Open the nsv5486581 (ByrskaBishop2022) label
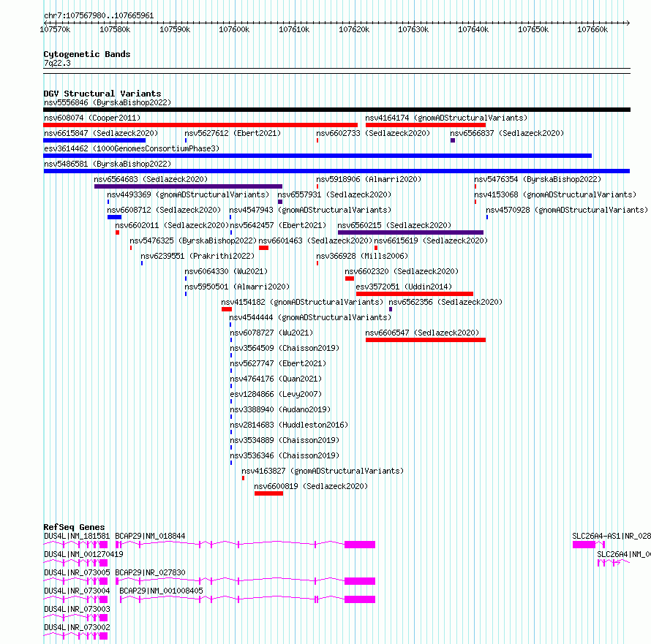This screenshot has height=644, width=651. point(108,164)
